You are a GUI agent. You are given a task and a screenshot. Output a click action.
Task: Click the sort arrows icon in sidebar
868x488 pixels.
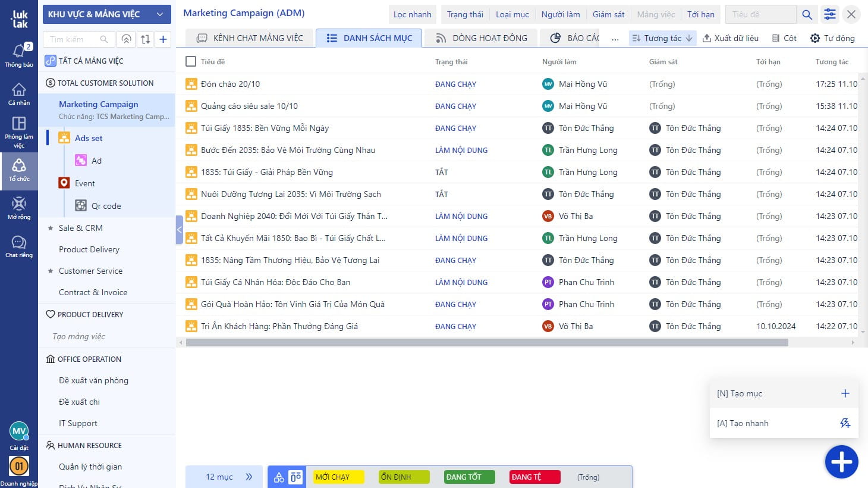145,39
